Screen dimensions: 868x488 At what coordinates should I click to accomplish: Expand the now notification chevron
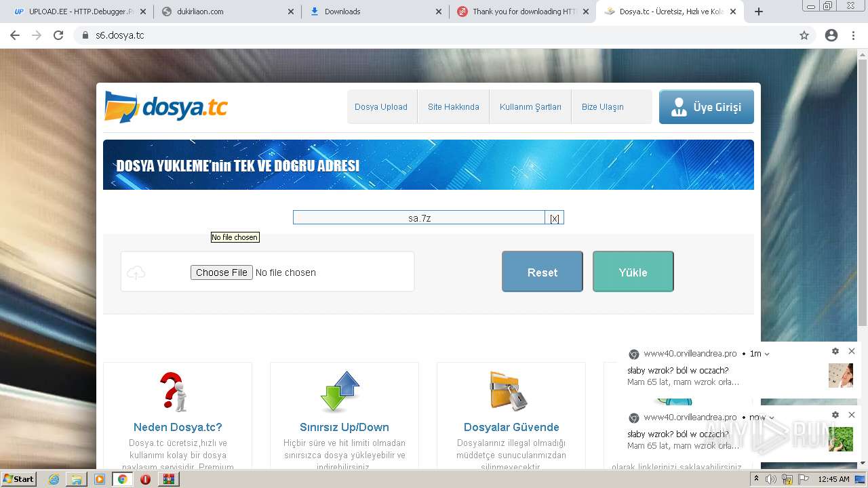tap(772, 418)
